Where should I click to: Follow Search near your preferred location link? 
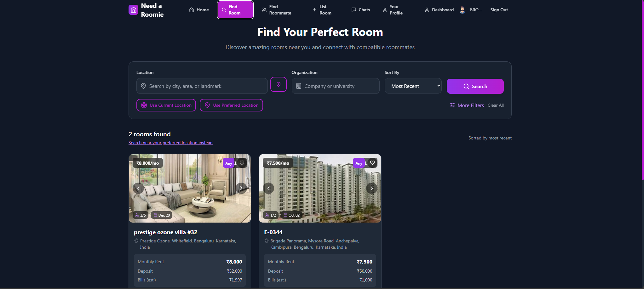point(170,143)
